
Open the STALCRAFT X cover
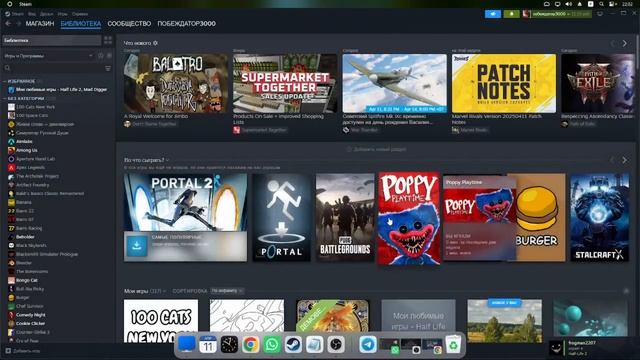click(x=600, y=218)
